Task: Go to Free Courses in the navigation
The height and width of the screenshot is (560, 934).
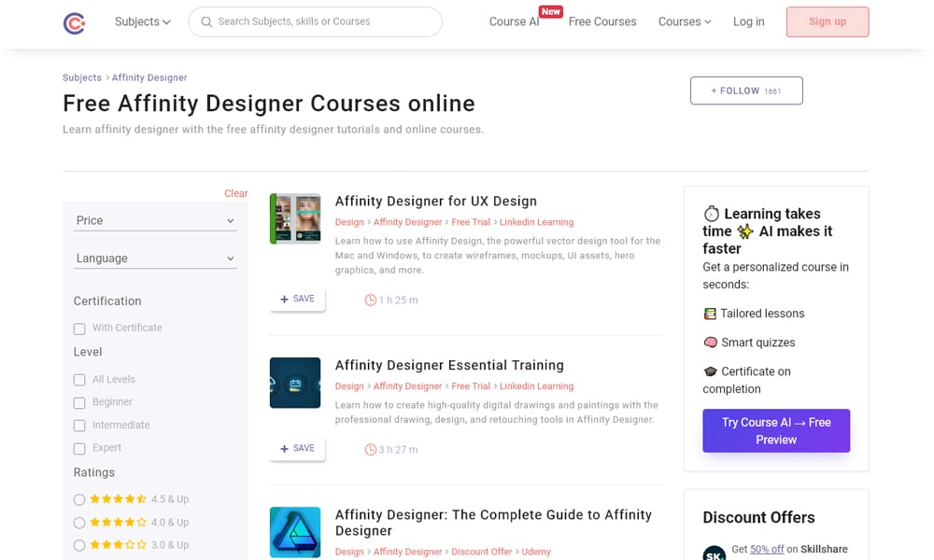Action: (602, 21)
